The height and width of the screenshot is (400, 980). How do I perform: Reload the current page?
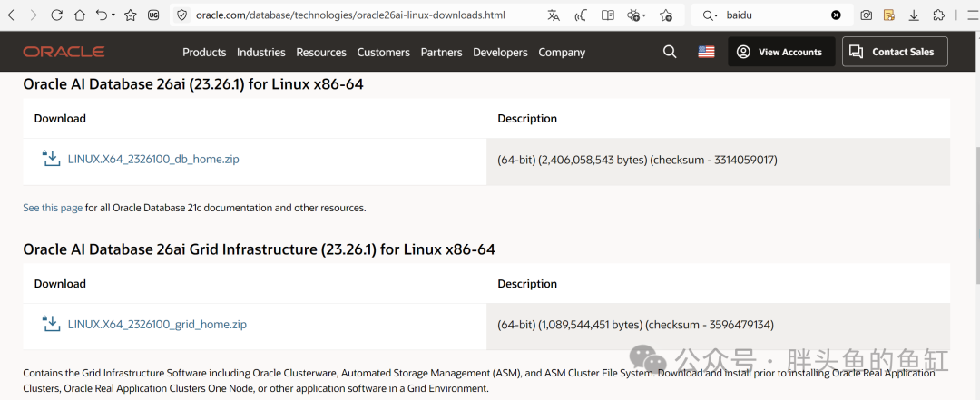(56, 15)
